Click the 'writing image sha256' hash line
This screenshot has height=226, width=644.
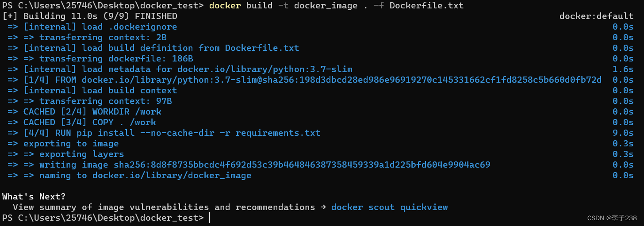coord(249,165)
